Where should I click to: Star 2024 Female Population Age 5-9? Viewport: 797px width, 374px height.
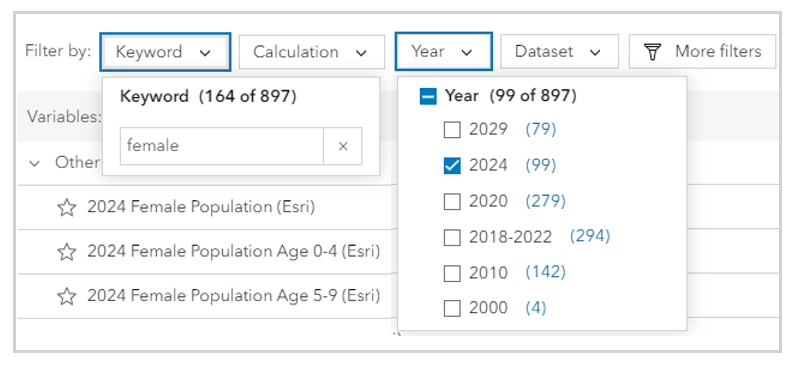67,296
